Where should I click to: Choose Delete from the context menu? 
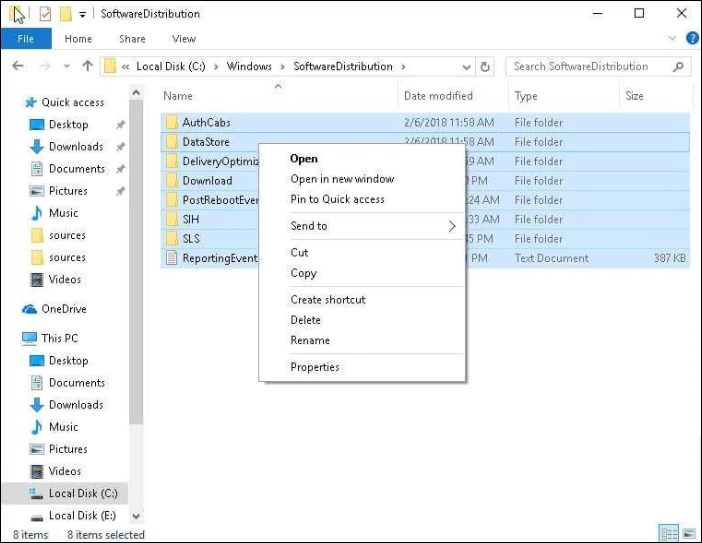[306, 320]
